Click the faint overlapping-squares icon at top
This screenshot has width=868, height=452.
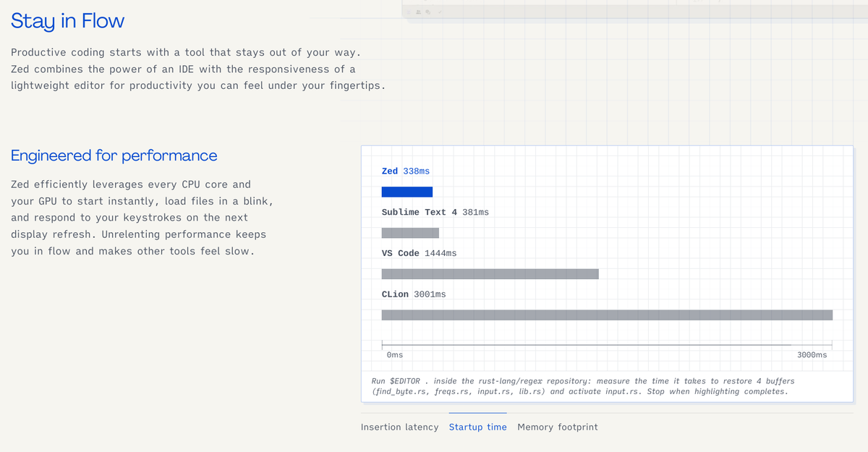[428, 12]
